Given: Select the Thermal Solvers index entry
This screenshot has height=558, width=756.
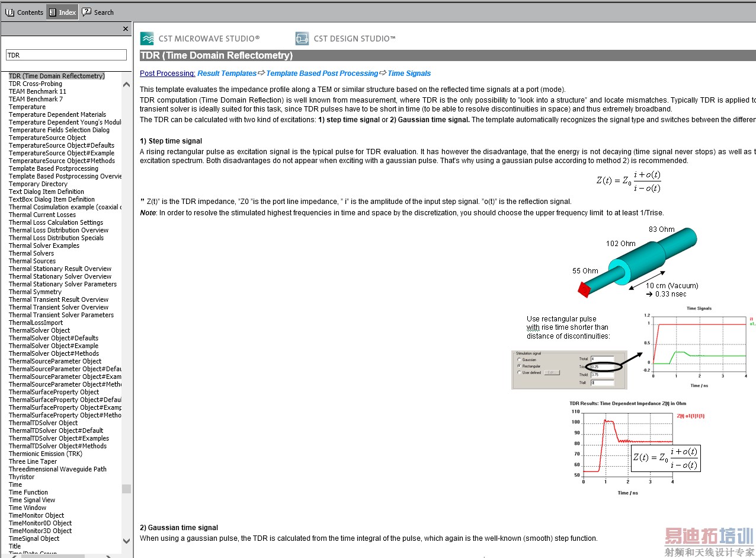Looking at the screenshot, I should point(31,253).
